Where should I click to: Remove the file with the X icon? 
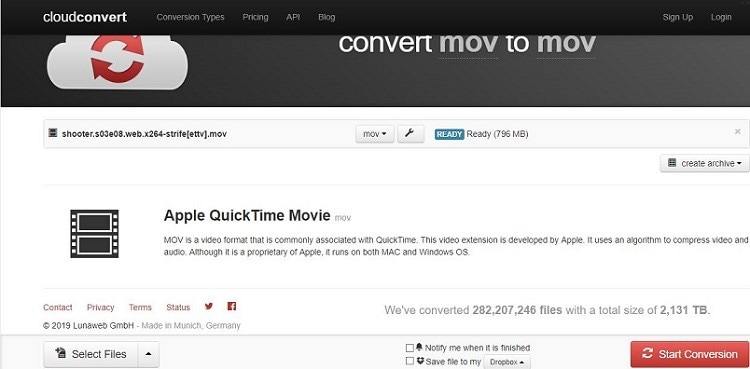point(738,132)
